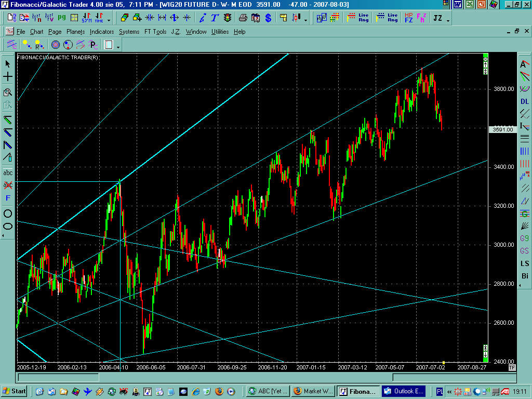Open Help menu
The height and width of the screenshot is (399, 532).
click(x=240, y=32)
